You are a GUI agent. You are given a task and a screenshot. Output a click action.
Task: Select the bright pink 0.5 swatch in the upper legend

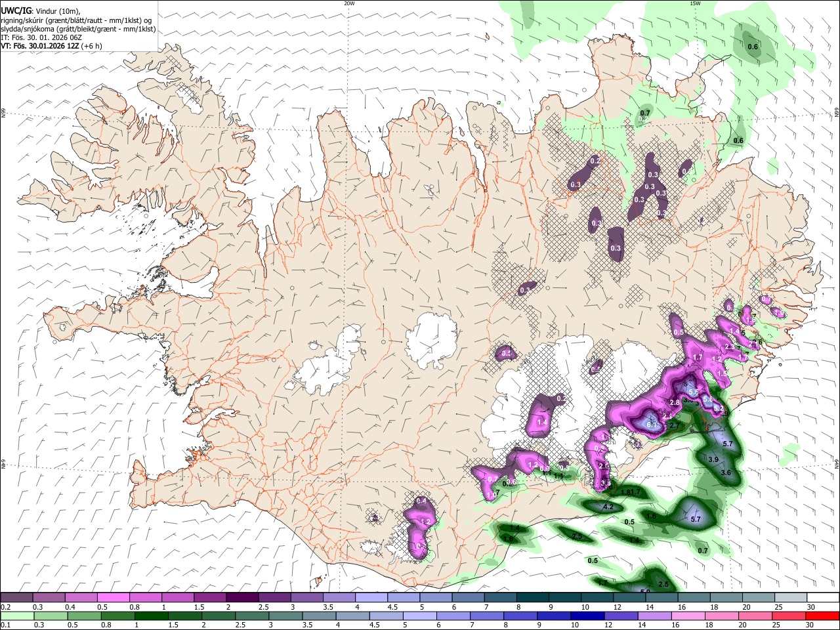tap(114, 598)
